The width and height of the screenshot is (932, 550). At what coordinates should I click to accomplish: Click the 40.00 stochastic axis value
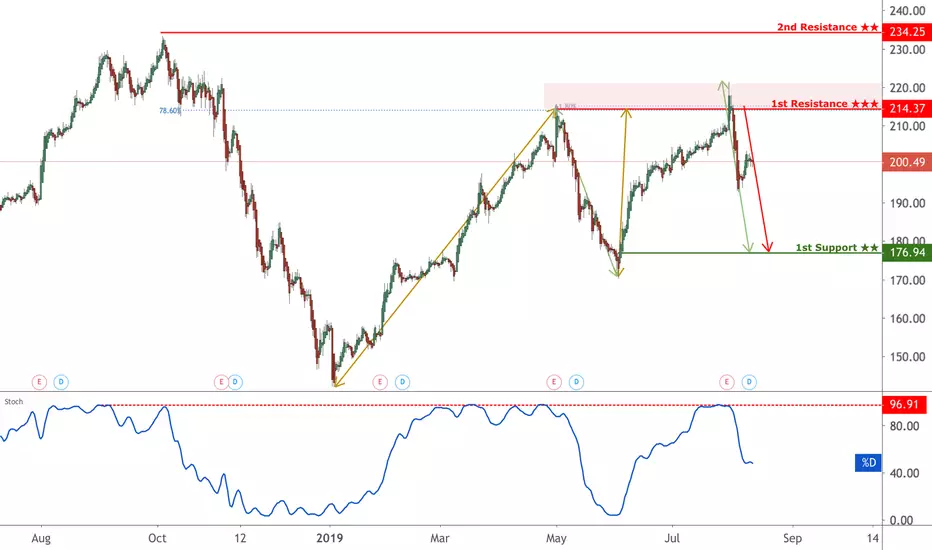905,473
